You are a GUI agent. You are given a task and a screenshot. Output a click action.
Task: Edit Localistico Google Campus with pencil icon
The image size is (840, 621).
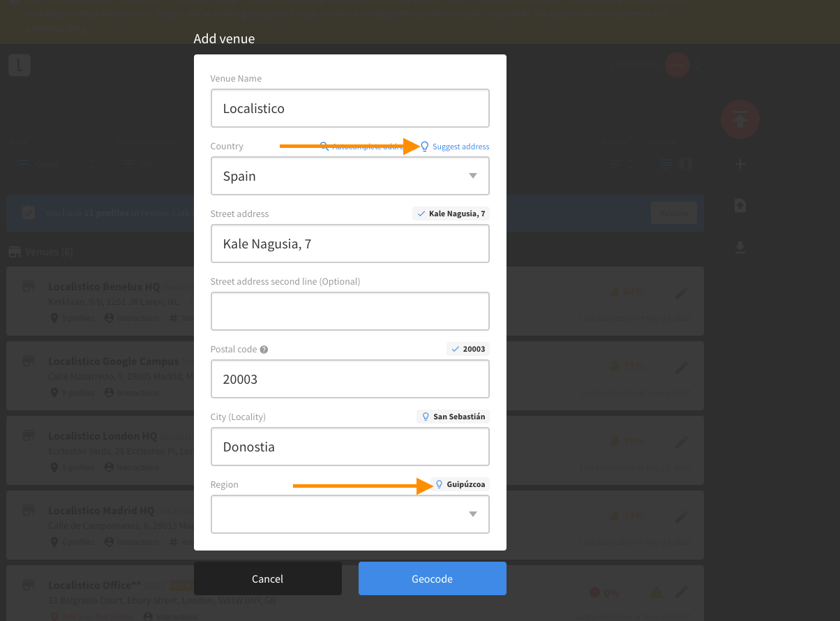[x=682, y=367]
